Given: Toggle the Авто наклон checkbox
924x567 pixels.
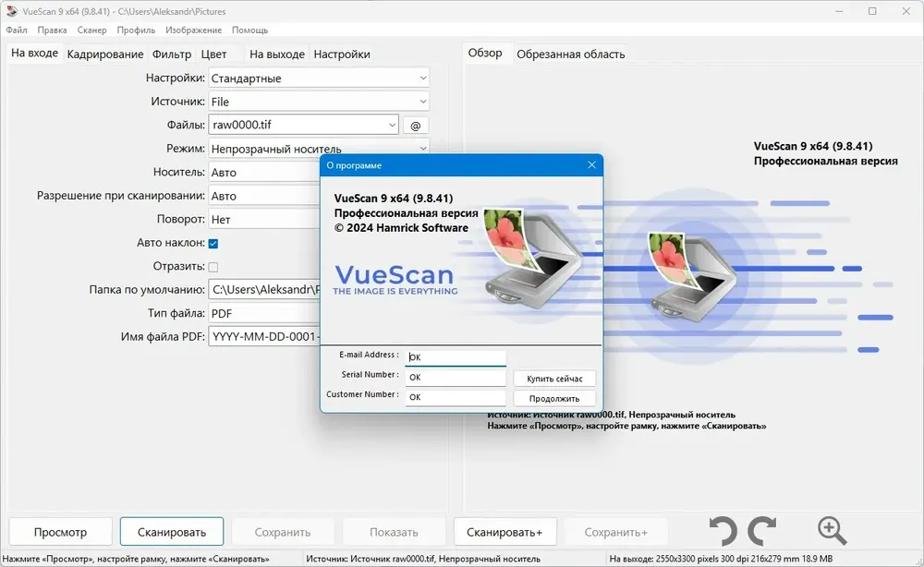Looking at the screenshot, I should 213,243.
